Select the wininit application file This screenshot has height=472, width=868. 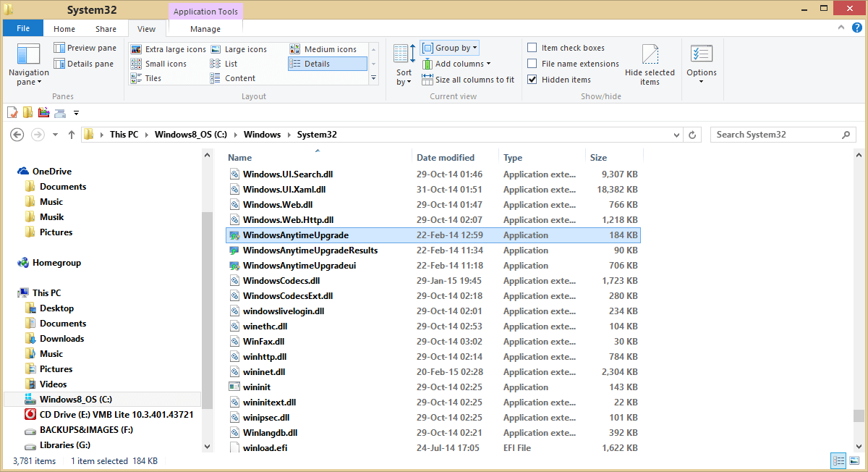click(433, 387)
